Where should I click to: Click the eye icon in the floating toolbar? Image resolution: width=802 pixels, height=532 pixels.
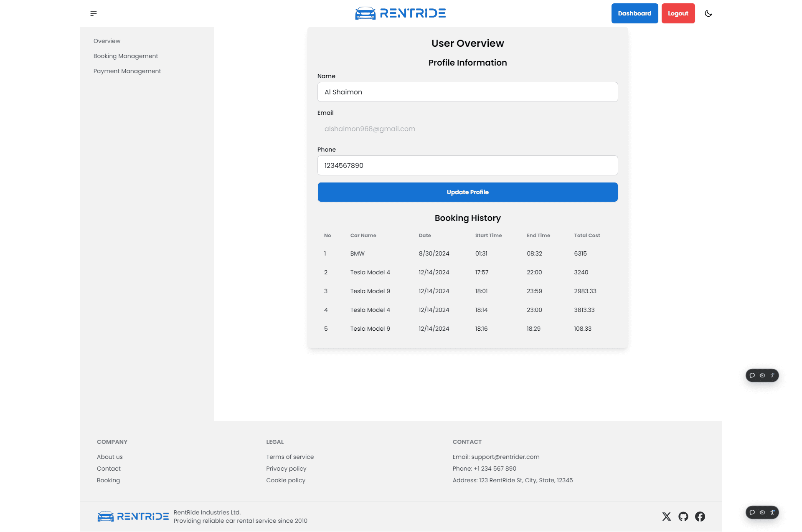[762, 375]
